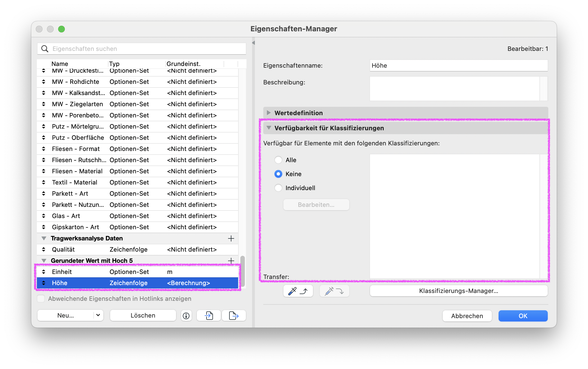Viewport: 588px width, 369px height.
Task: Click reorder handle of Fliesen - Format row
Action: pyautogui.click(x=44, y=149)
